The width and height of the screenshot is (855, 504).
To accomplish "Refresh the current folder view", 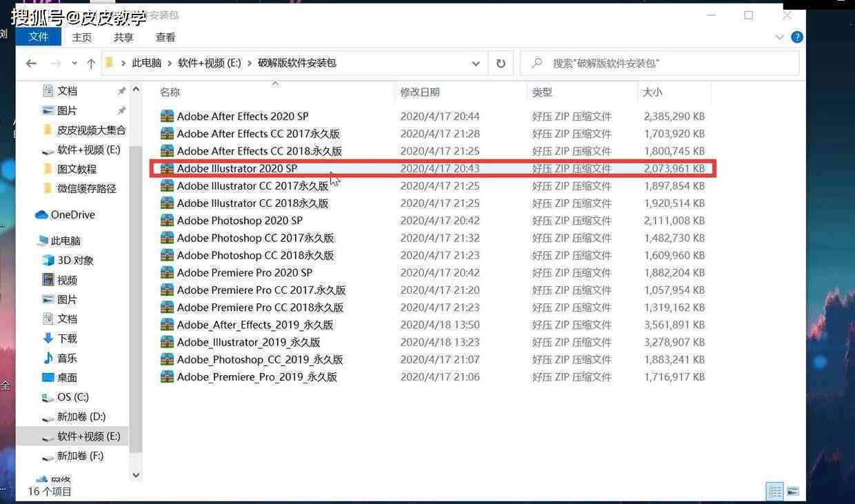I will click(x=501, y=63).
